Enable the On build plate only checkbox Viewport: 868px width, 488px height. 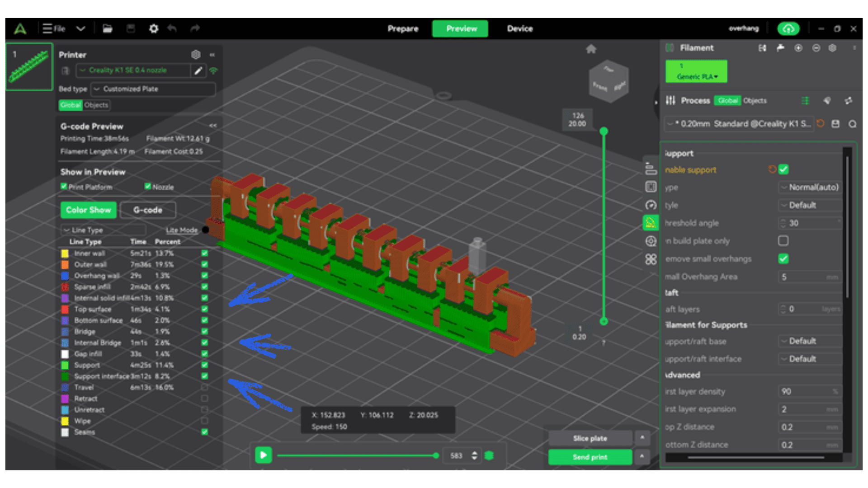pyautogui.click(x=783, y=241)
